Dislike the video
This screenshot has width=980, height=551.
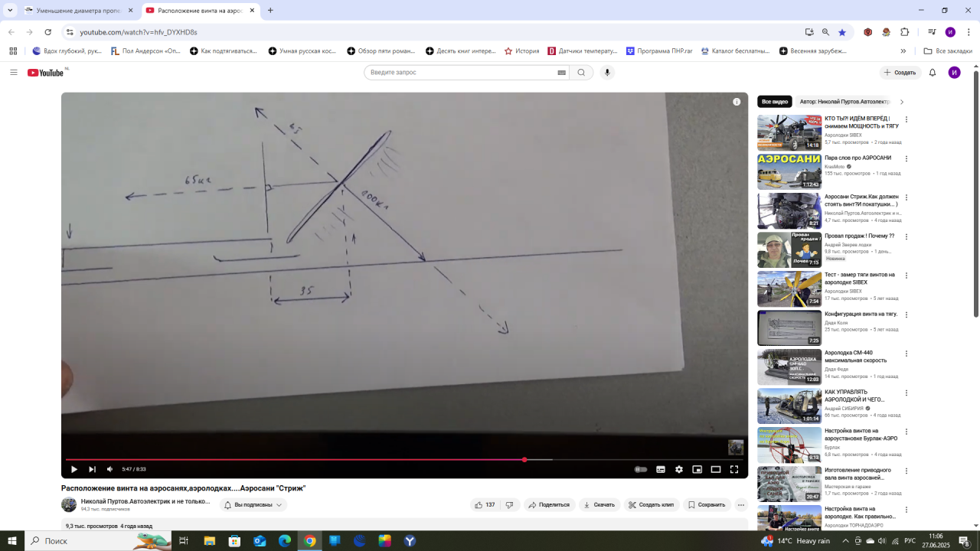coord(510,505)
